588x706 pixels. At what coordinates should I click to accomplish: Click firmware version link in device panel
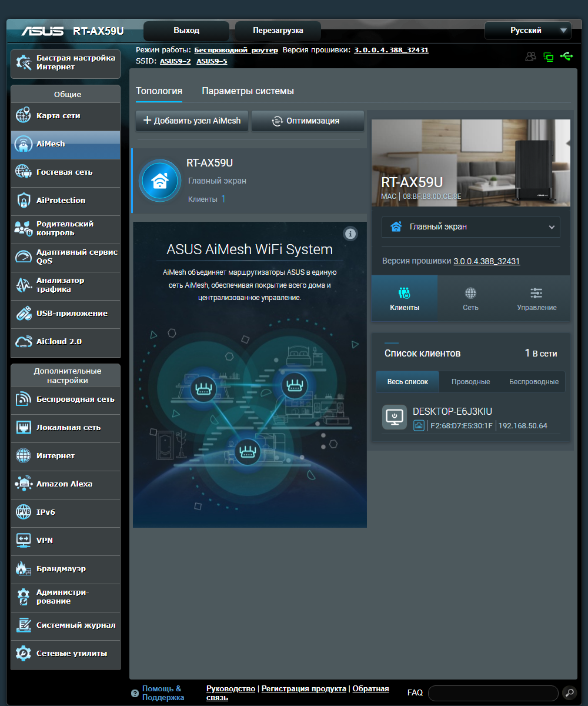(x=486, y=261)
